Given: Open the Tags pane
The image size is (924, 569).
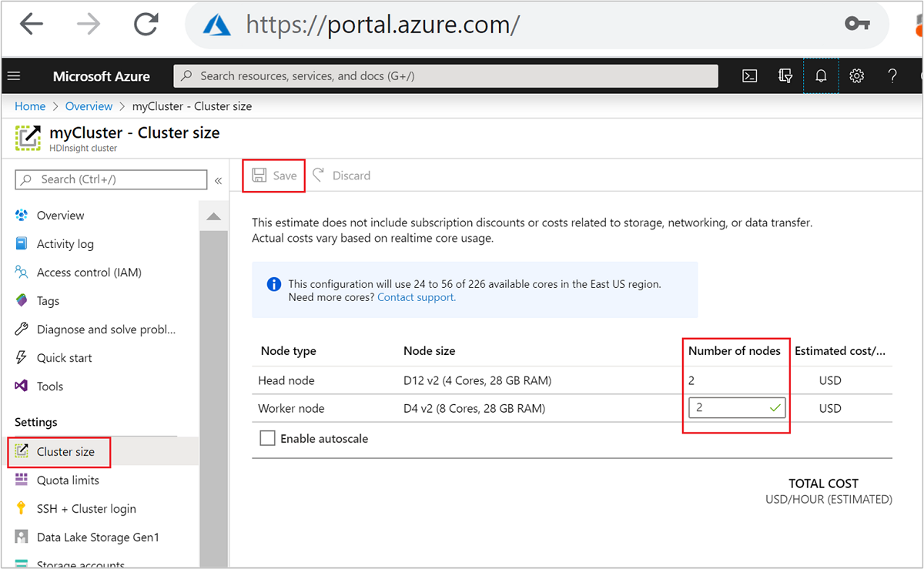Looking at the screenshot, I should [46, 300].
